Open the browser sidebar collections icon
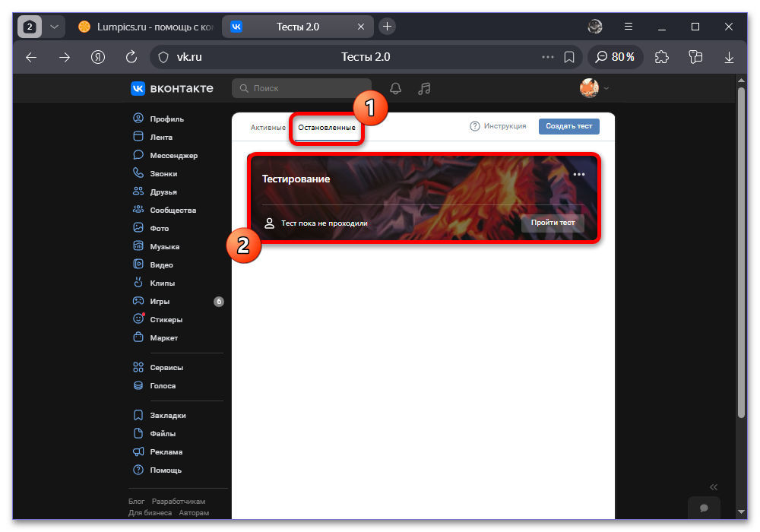Screen dimensions: 760x532 (695, 57)
